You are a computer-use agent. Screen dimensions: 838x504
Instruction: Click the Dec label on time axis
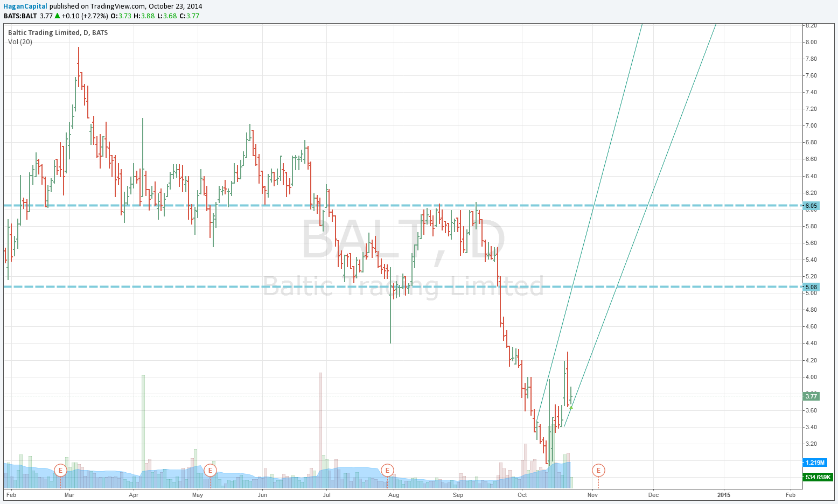coord(653,495)
